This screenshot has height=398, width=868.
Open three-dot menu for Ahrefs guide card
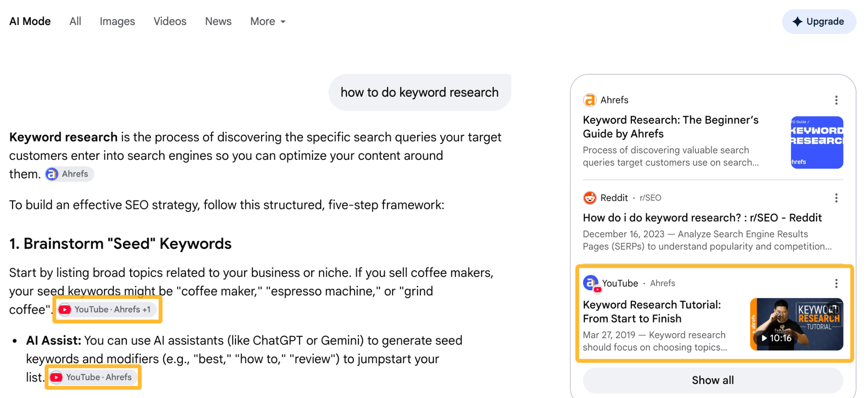(x=836, y=100)
